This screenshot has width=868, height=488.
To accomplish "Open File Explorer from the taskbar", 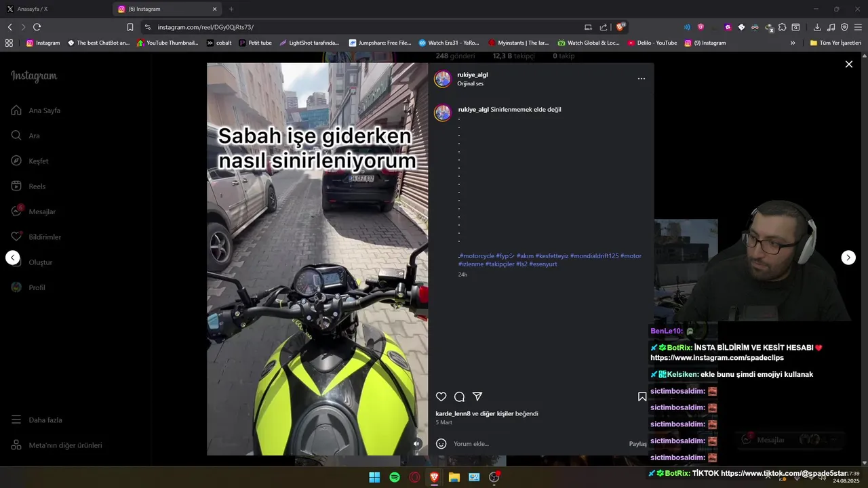I will (454, 477).
